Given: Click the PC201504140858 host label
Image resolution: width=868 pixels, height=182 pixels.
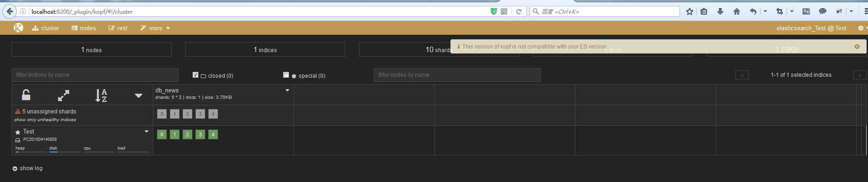Looking at the screenshot, I should tap(40, 139).
